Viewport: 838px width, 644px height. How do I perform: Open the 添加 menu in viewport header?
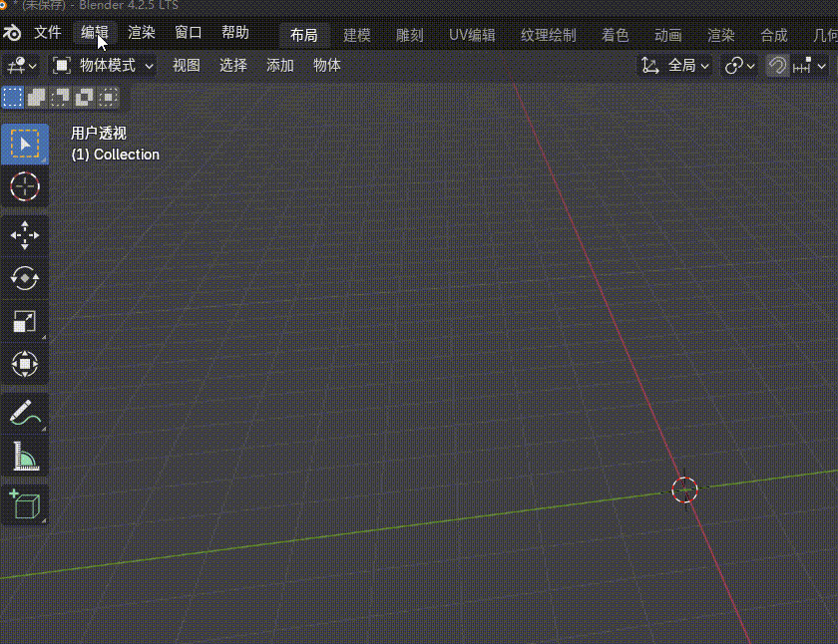[280, 66]
